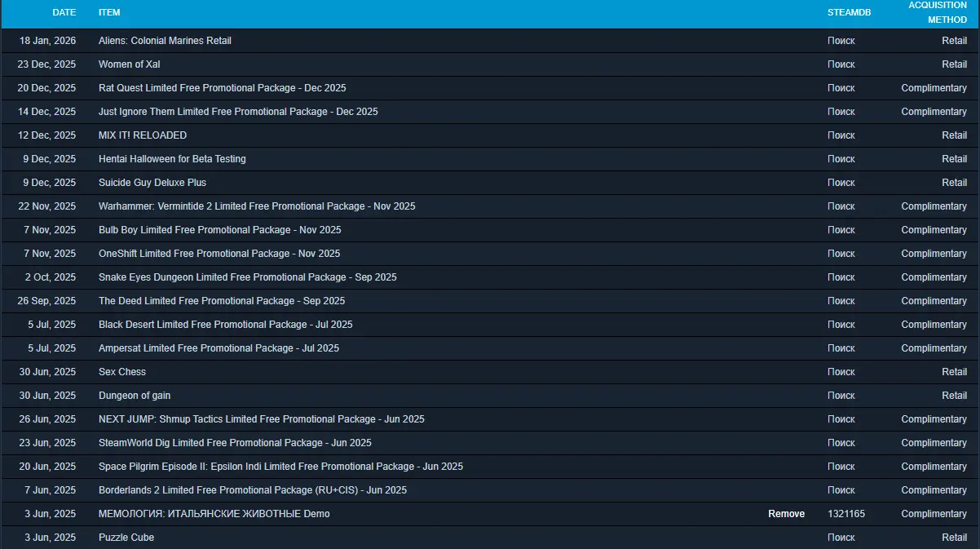This screenshot has height=549, width=980.
Task: Click the DATE column header
Action: (x=64, y=12)
